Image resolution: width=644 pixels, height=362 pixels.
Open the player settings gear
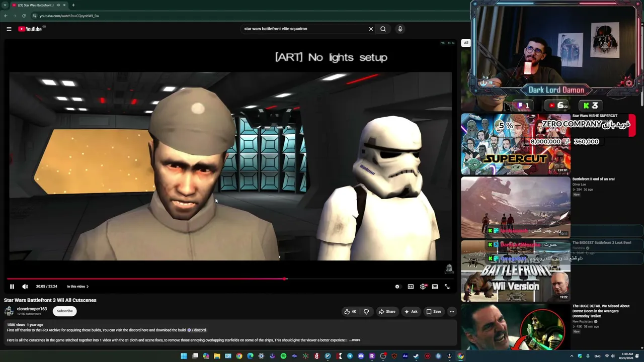coord(423,287)
